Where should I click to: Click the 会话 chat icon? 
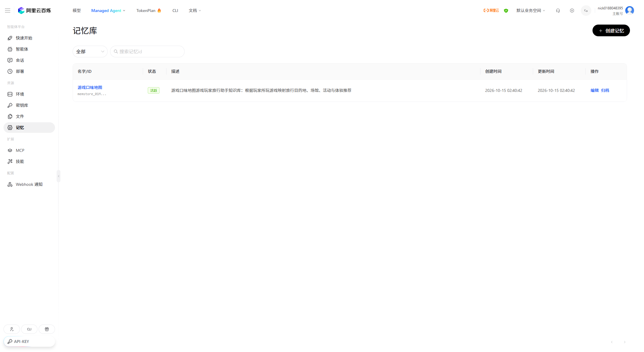tap(10, 60)
